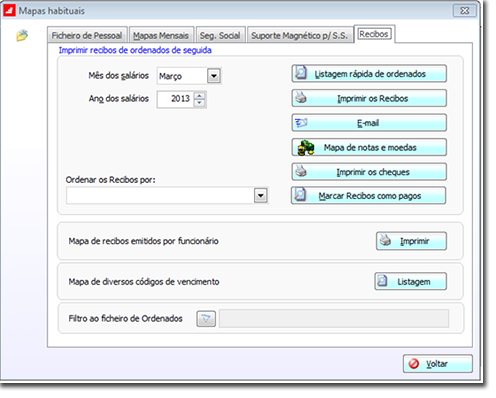Open the Ordenar os Recibos por dropdown arrow

(261, 195)
